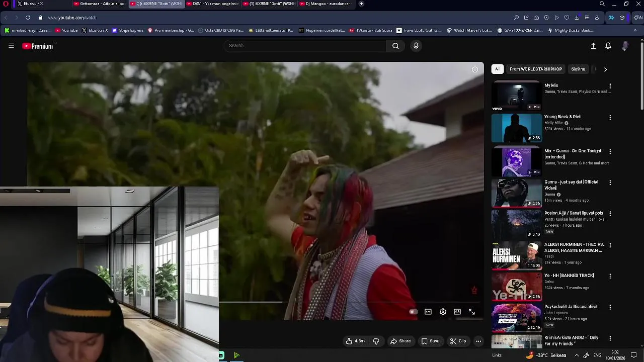Screen dimensions: 644x362
Task: Open the YouTube guide hamburger menu
Action: coord(11,46)
